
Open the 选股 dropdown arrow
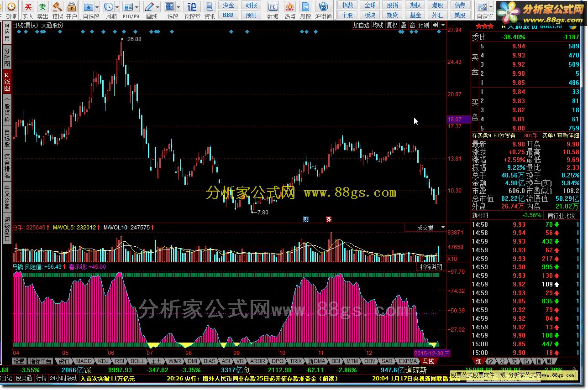[178, 7]
